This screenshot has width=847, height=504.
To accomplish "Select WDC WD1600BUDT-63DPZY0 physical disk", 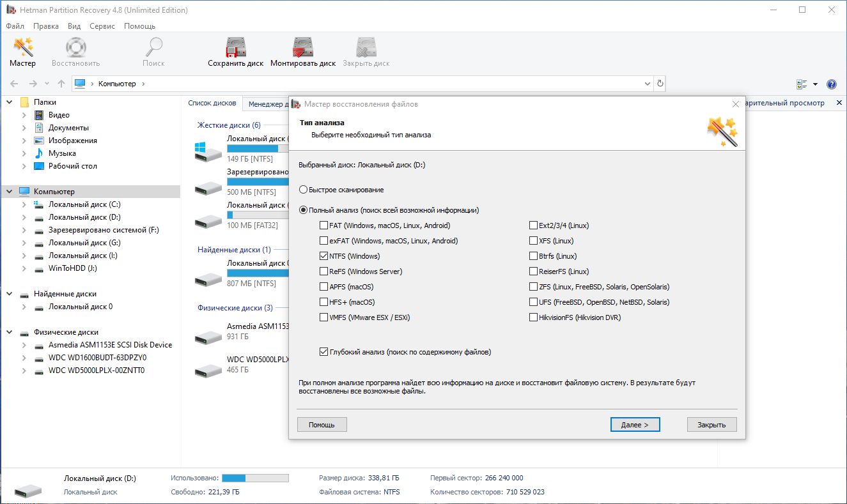I will tap(97, 358).
